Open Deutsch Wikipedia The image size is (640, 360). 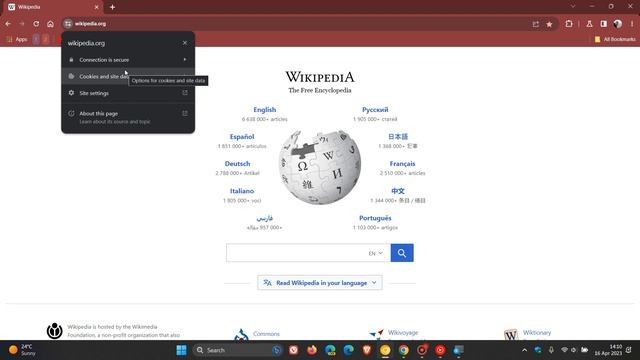coord(237,164)
